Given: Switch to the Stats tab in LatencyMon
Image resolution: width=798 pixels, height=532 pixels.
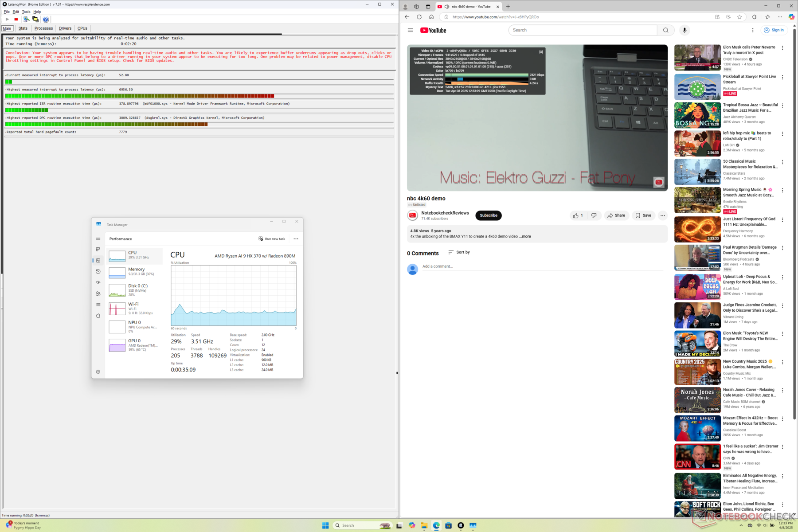Looking at the screenshot, I should click(23, 28).
